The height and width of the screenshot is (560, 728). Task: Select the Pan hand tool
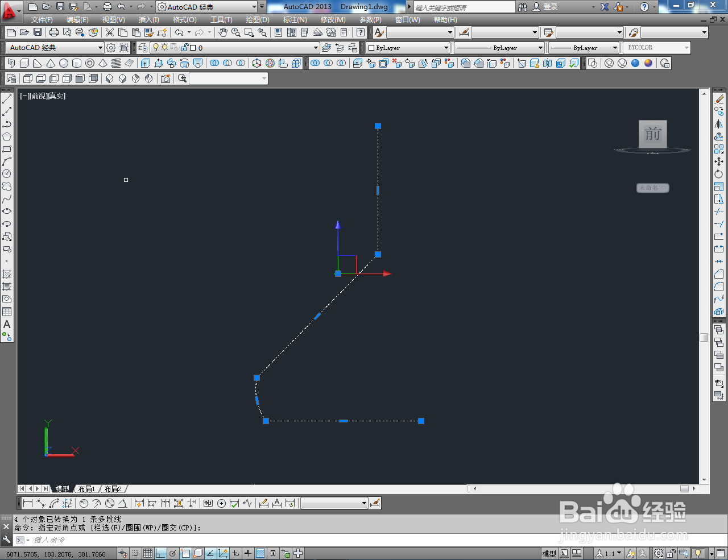[x=223, y=32]
